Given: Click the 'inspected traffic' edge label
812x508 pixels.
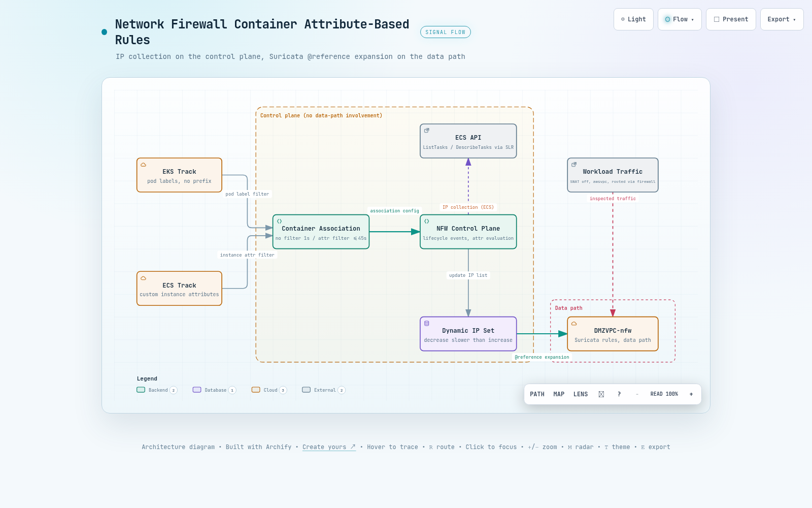Looking at the screenshot, I should pyautogui.click(x=613, y=199).
